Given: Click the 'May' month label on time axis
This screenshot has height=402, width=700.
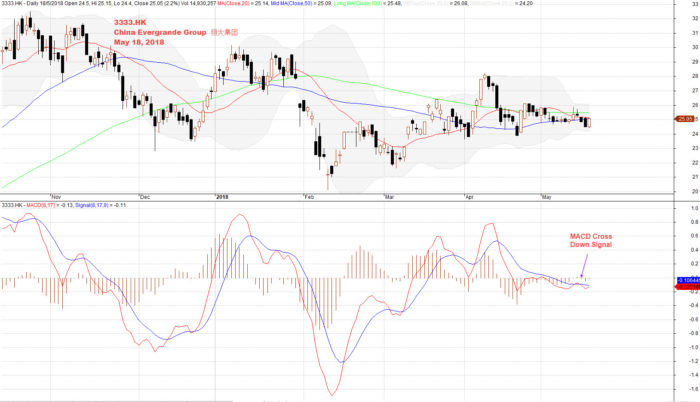Looking at the screenshot, I should click(546, 197).
